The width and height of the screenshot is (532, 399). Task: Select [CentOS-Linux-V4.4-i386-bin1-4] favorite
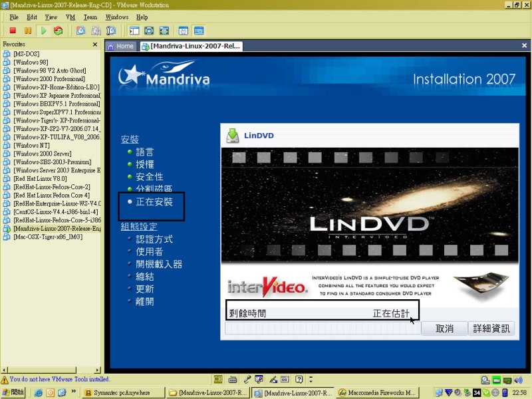tap(56, 211)
